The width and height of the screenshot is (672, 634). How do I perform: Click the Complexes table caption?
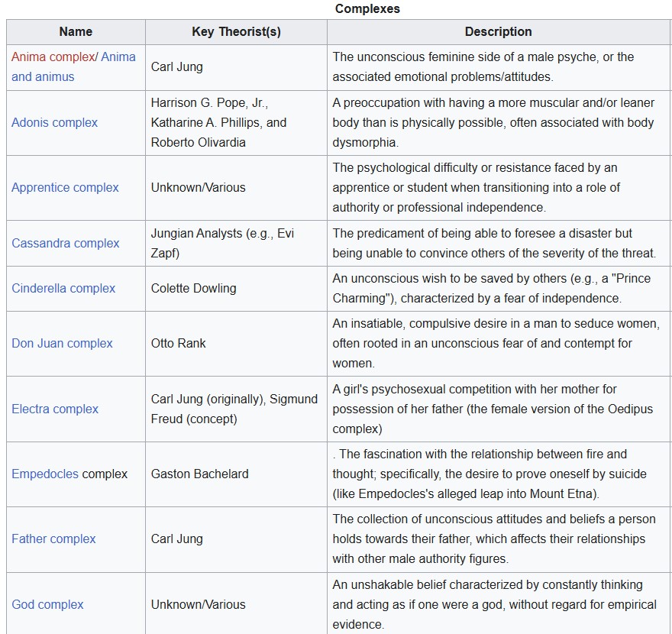coord(367,9)
